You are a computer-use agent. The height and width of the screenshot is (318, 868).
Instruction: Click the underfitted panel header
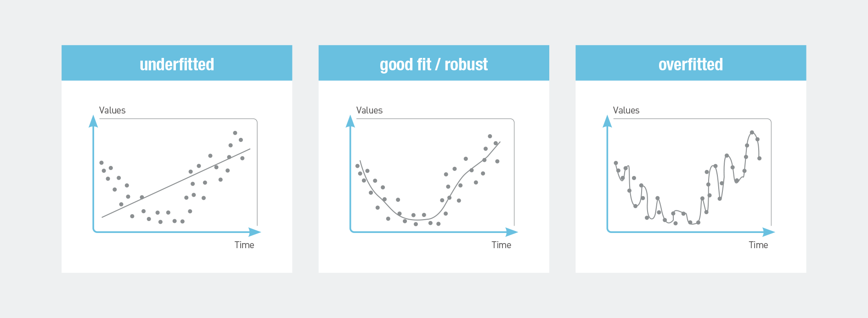pos(177,64)
